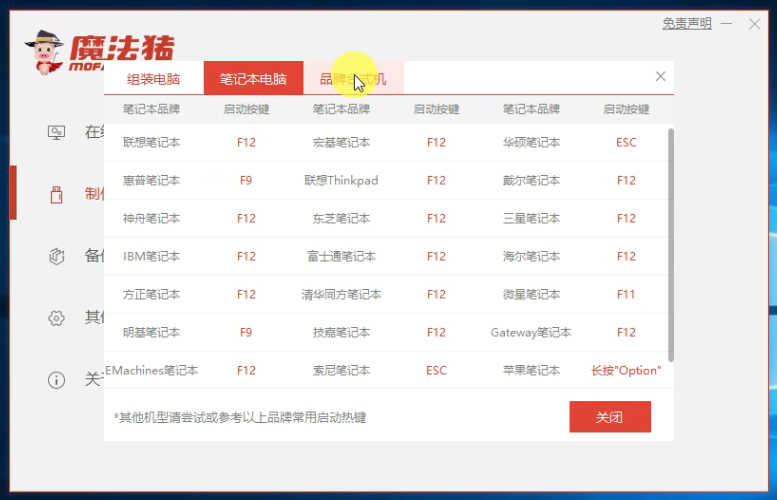This screenshot has width=777, height=500.
Task: Click the 苹果笔记本 brand cell
Action: 531,371
